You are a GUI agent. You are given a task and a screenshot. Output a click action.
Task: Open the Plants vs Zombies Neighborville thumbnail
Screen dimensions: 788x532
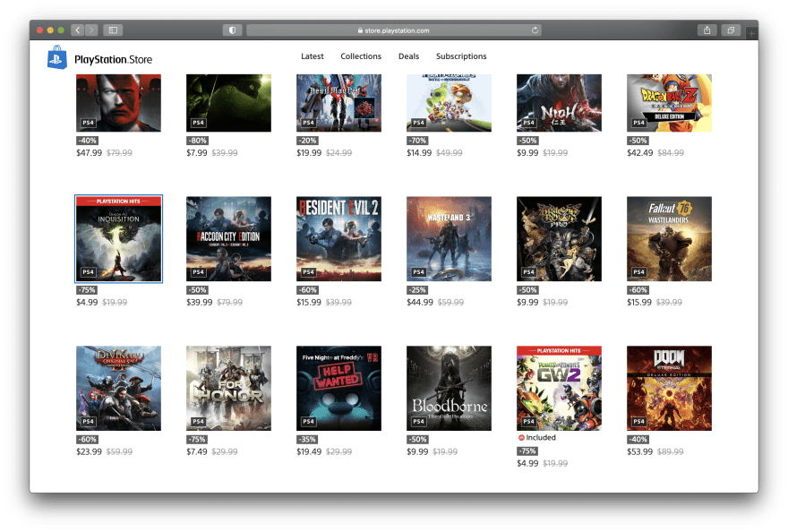(x=449, y=103)
